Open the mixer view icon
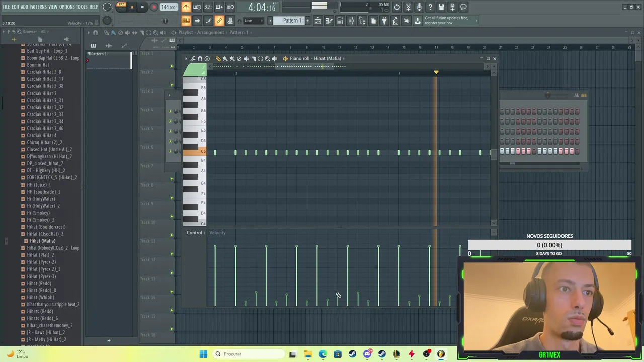Image resolution: width=644 pixels, height=362 pixels. click(x=351, y=21)
